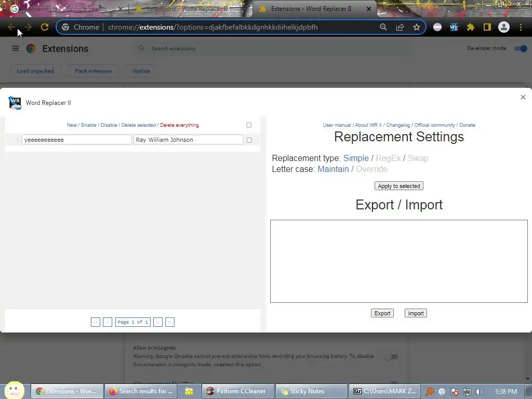The height and width of the screenshot is (399, 532).
Task: Open Chrome's three-dot menu
Action: (521, 27)
